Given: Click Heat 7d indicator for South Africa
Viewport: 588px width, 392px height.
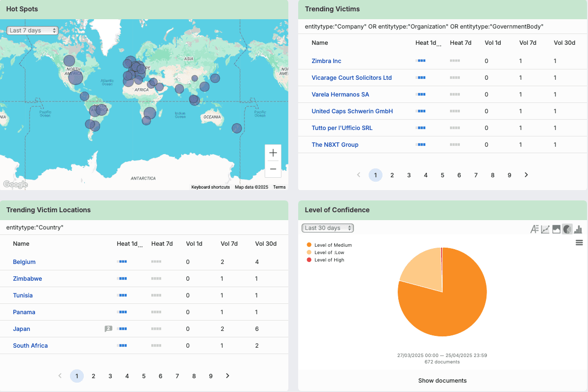Looking at the screenshot, I should click(x=156, y=346).
